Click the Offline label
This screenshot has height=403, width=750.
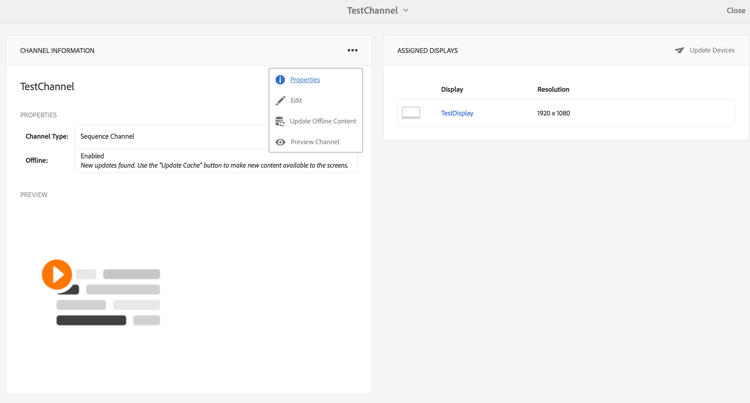point(37,160)
